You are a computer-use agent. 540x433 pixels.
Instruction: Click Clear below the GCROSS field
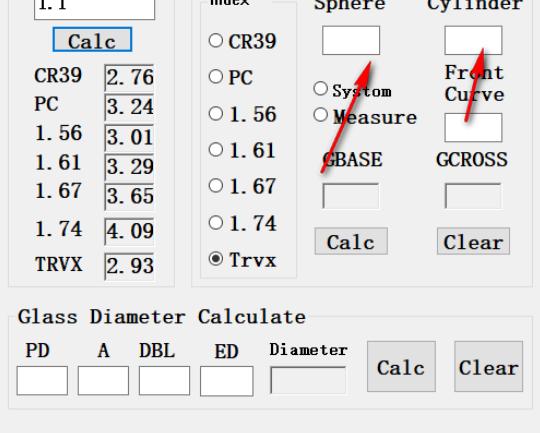pos(473,241)
